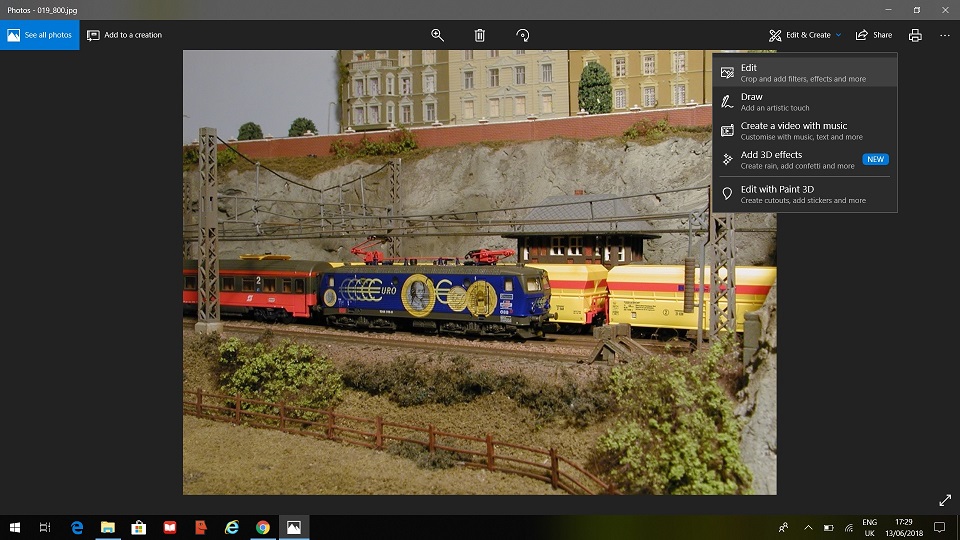
Task: Delete the photo with trash icon
Action: [x=480, y=35]
